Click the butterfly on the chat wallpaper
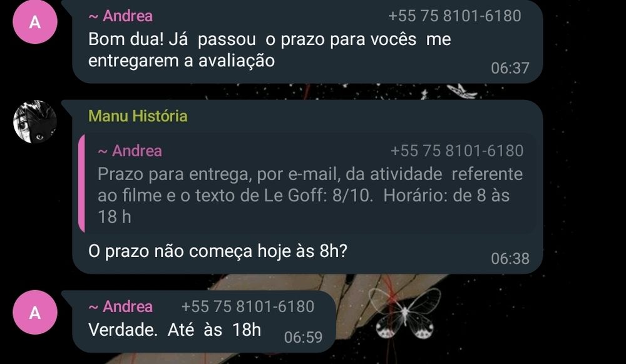The width and height of the screenshot is (626, 364). click(x=404, y=313)
